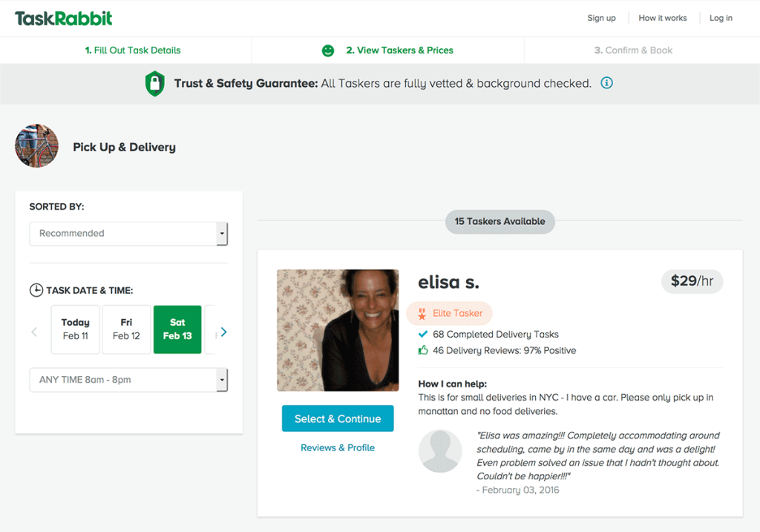Click the thumbs-up icon by Delivery Reviews
This screenshot has width=760, height=532.
click(422, 349)
